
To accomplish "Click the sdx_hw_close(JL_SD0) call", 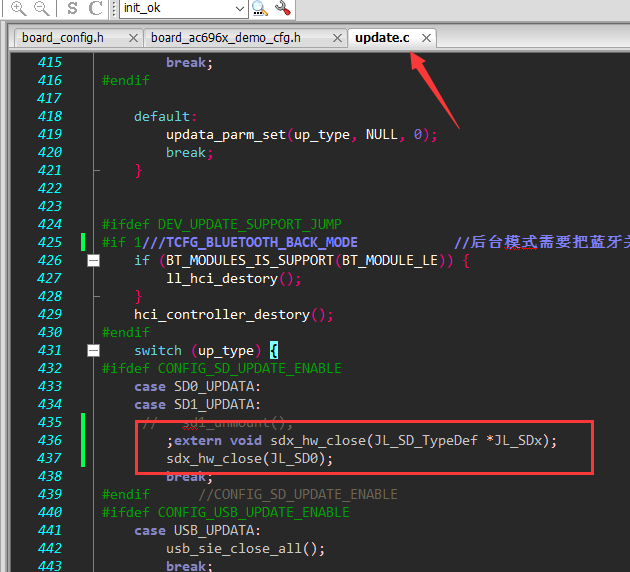I will click(250, 458).
